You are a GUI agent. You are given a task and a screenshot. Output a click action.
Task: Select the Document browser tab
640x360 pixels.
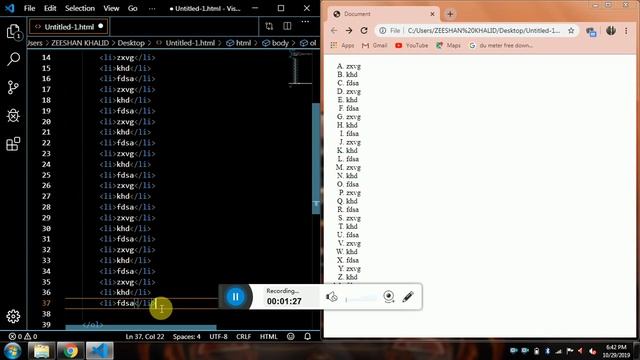coord(384,14)
